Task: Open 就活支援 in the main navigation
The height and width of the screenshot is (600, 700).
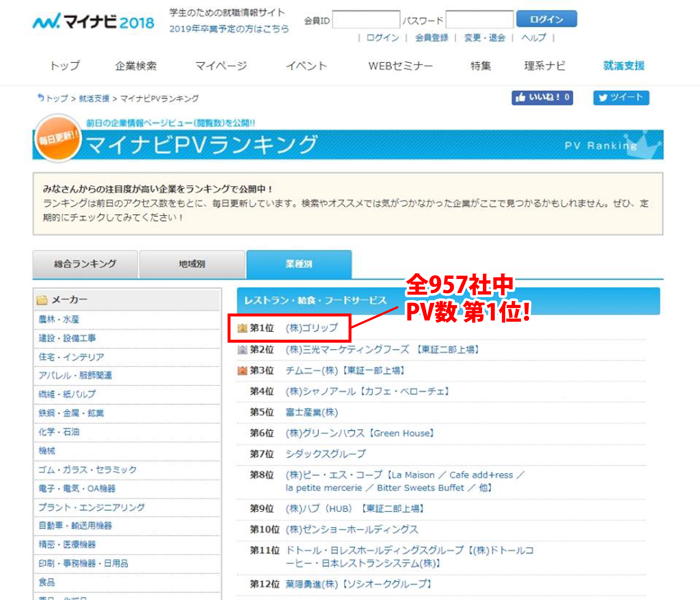Action: point(624,66)
